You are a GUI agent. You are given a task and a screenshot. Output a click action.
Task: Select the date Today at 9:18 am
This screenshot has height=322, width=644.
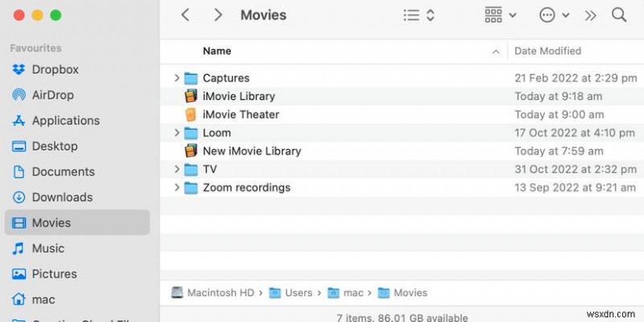pyautogui.click(x=558, y=97)
